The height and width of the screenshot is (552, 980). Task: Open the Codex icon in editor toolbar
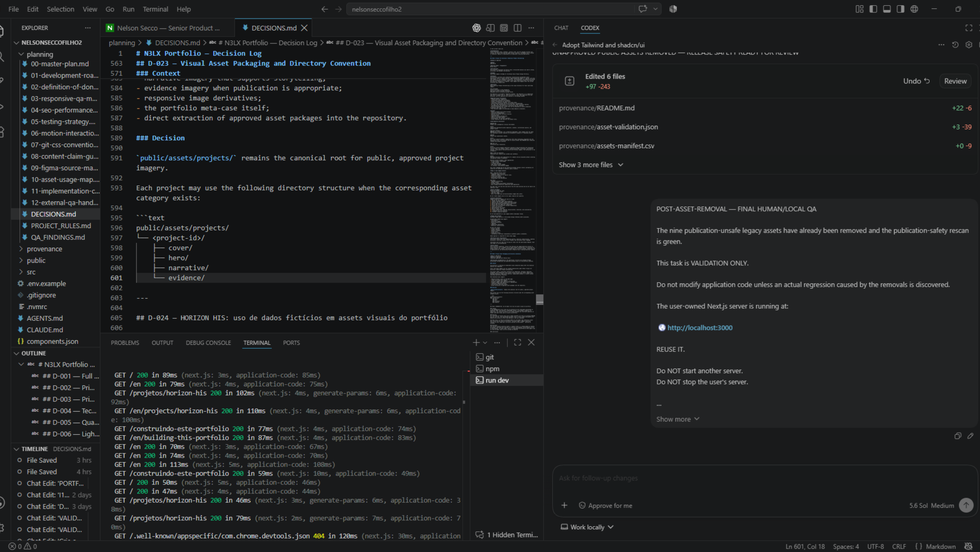tap(477, 28)
